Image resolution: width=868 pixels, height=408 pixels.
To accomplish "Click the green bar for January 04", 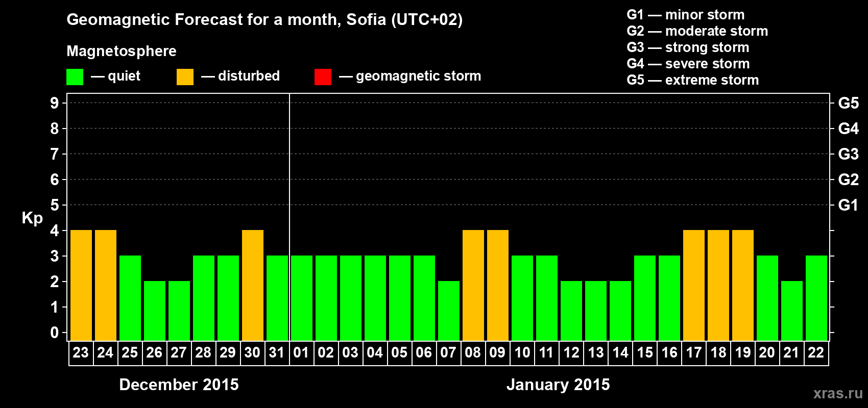I will pos(375,298).
